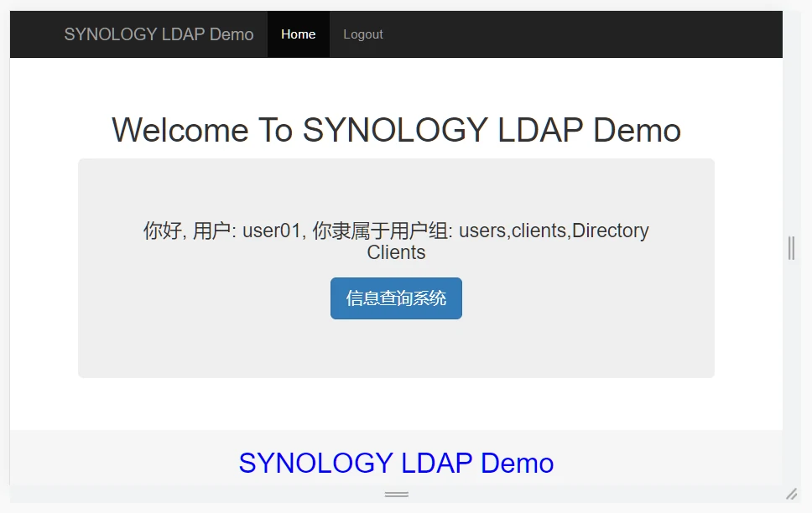Log out via the Logout menu item
This screenshot has height=513, width=812.
(362, 34)
